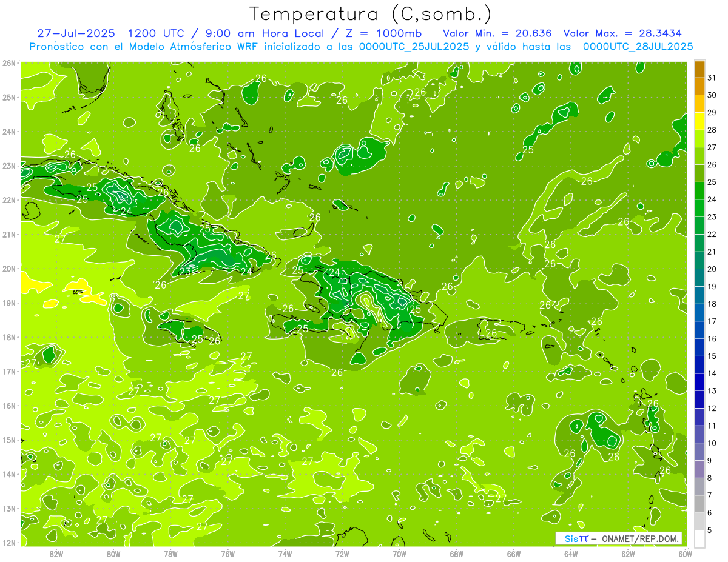This screenshot has width=728, height=562.
Task: Click the 17N latitude axis label
Action: click(x=8, y=371)
